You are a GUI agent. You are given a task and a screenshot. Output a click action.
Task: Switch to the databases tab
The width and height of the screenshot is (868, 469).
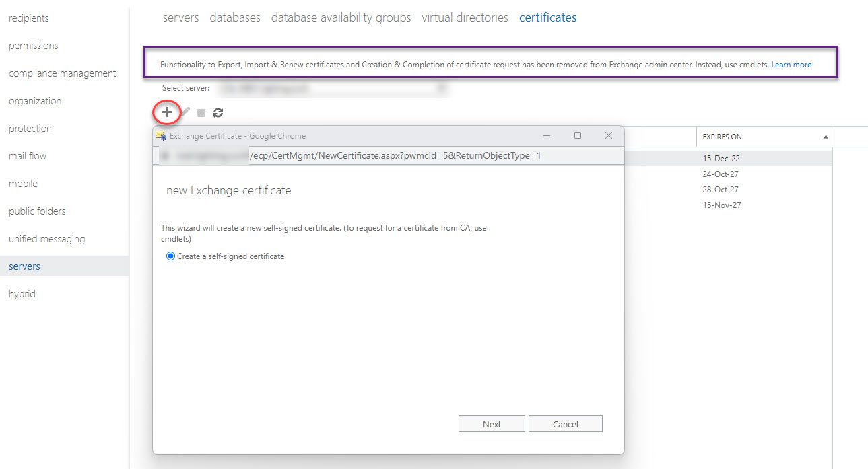235,17
